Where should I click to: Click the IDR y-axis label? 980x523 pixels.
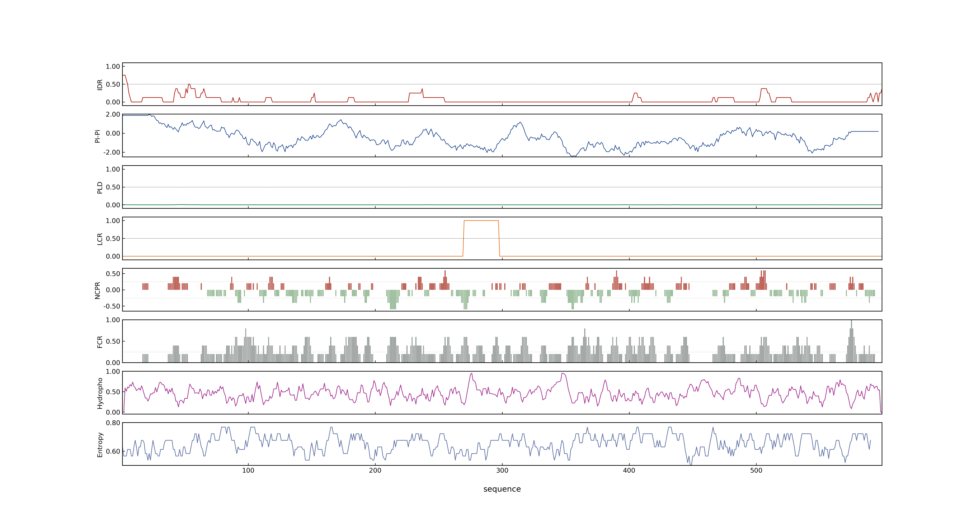pyautogui.click(x=100, y=85)
